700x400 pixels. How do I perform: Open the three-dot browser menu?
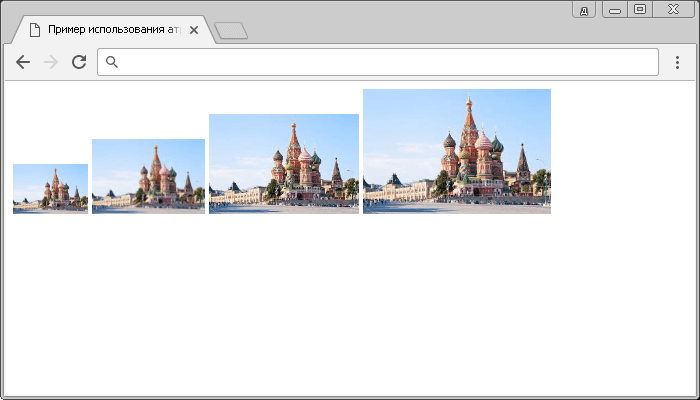677,62
